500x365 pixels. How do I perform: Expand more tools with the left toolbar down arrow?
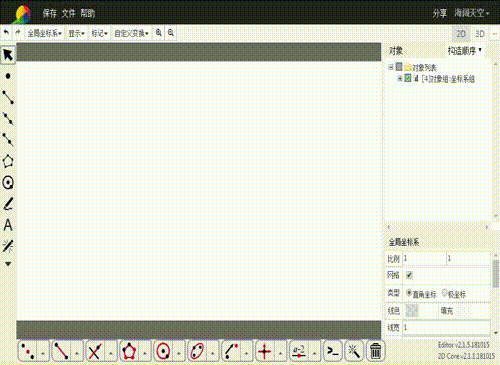(x=8, y=264)
